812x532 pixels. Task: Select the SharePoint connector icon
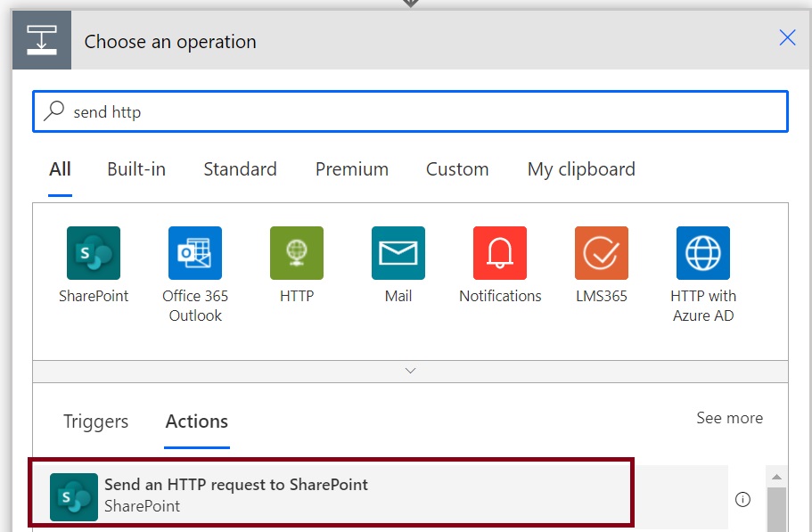pos(94,252)
